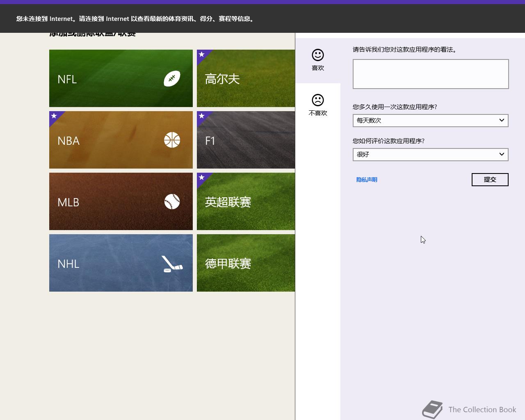Click the 您未连接到 Internet notification message
Image resolution: width=525 pixels, height=420 pixels.
[136, 18]
